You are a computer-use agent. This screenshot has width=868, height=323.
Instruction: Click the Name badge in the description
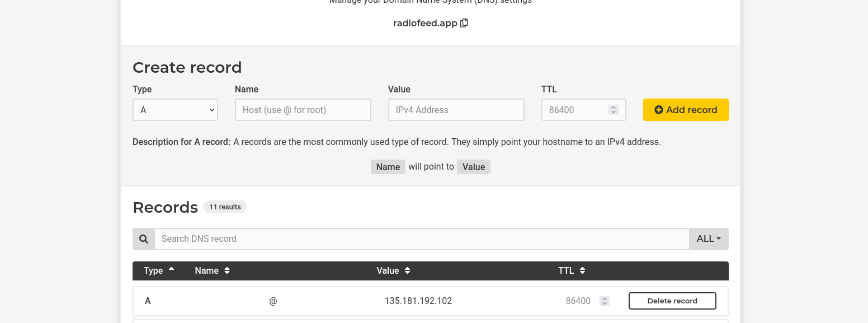[x=388, y=167]
